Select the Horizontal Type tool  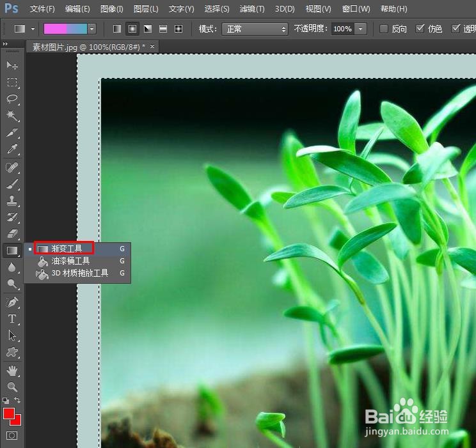(12, 319)
